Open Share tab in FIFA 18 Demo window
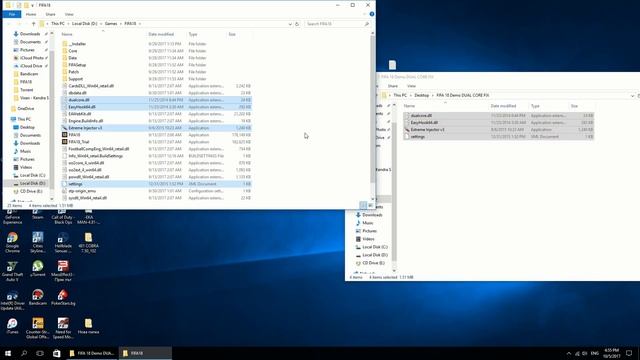This screenshot has width=640, height=360. coord(393,86)
